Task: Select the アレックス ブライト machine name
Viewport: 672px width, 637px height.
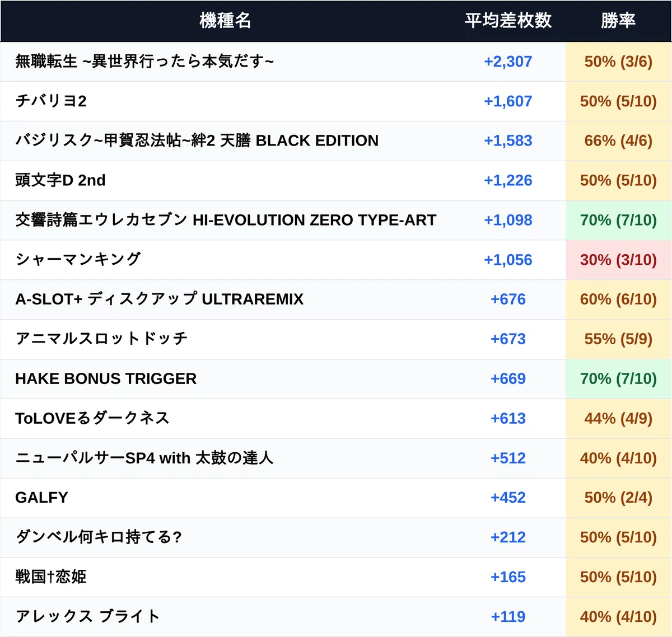Action: coord(87,616)
